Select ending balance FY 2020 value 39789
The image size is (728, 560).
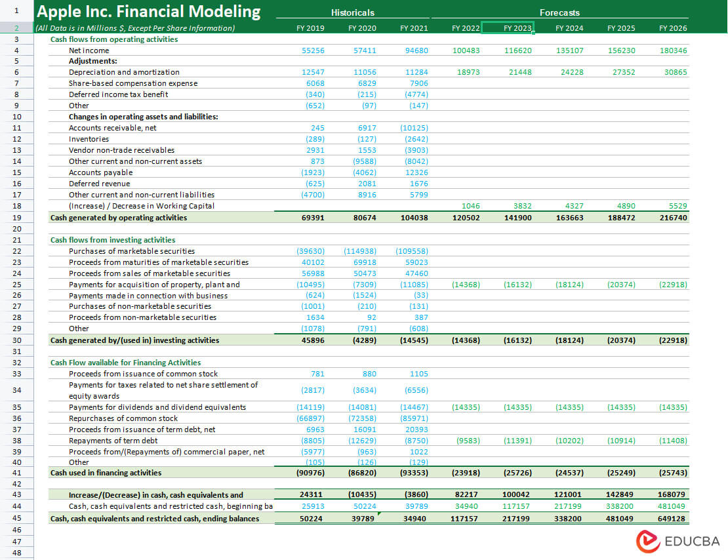pyautogui.click(x=363, y=519)
